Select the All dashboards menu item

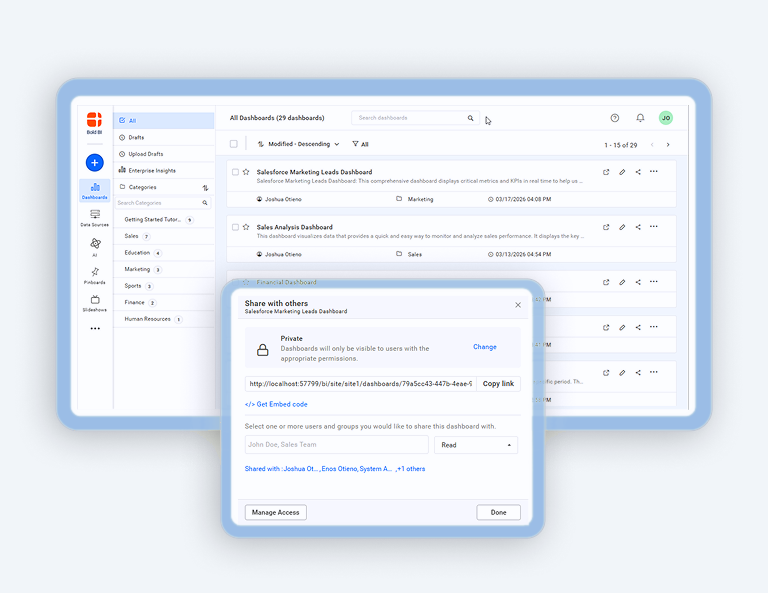(x=164, y=120)
